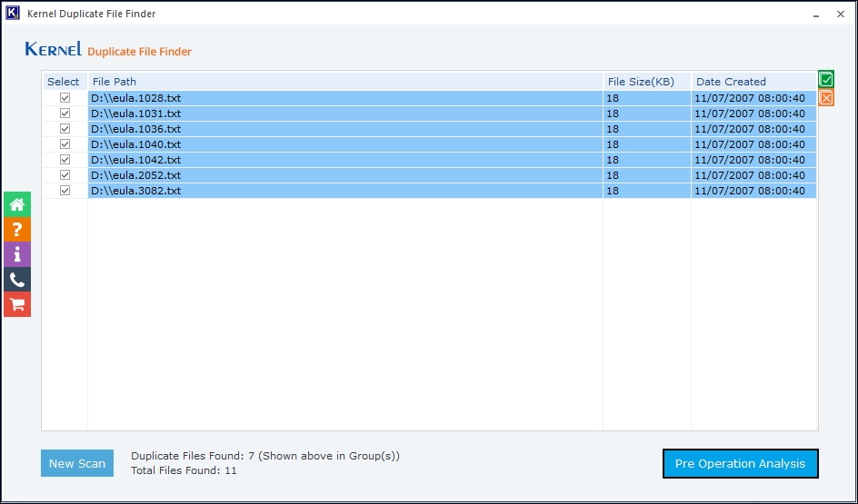Open the Info sidebar icon

click(x=17, y=255)
